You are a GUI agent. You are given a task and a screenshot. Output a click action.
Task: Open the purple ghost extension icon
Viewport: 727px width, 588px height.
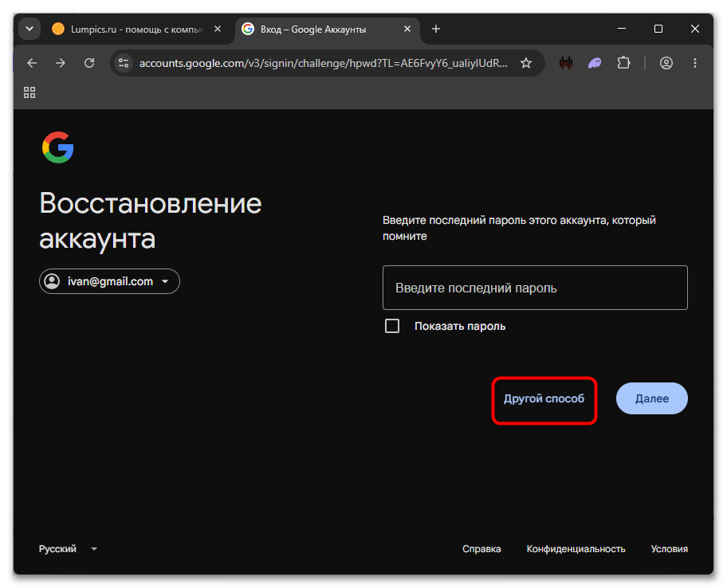point(595,63)
